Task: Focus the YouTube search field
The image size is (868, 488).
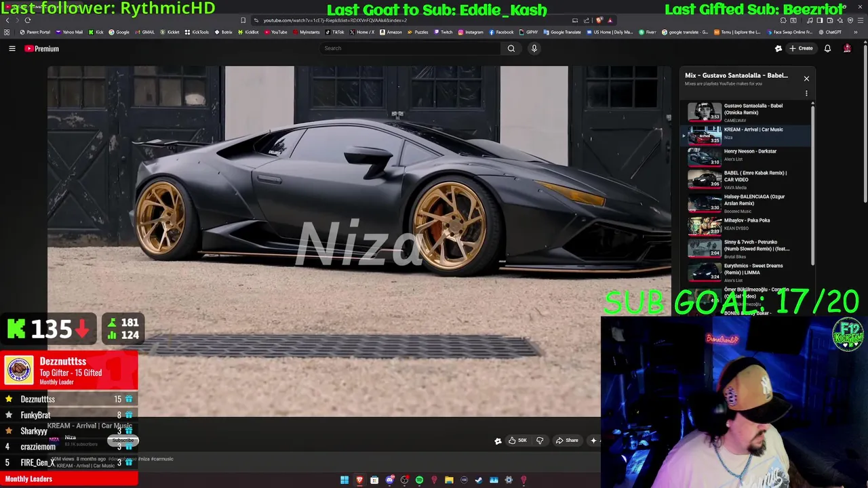Action: click(410, 48)
